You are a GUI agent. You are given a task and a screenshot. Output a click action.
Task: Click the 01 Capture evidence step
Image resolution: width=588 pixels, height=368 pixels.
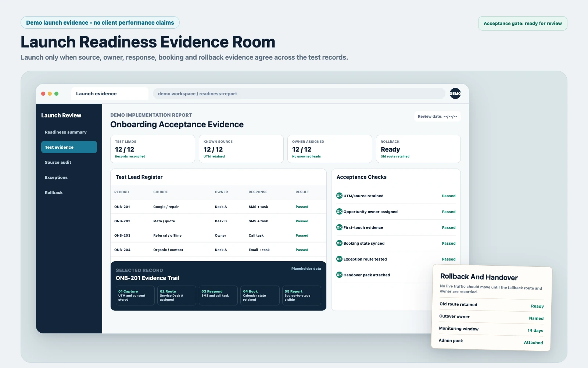click(135, 296)
